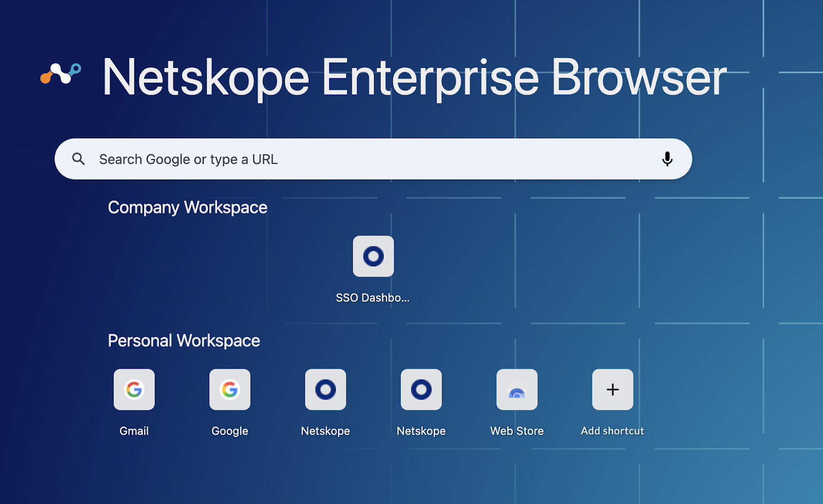The width and height of the screenshot is (823, 504).
Task: Click the SSO Dashbo... label text
Action: point(373,298)
